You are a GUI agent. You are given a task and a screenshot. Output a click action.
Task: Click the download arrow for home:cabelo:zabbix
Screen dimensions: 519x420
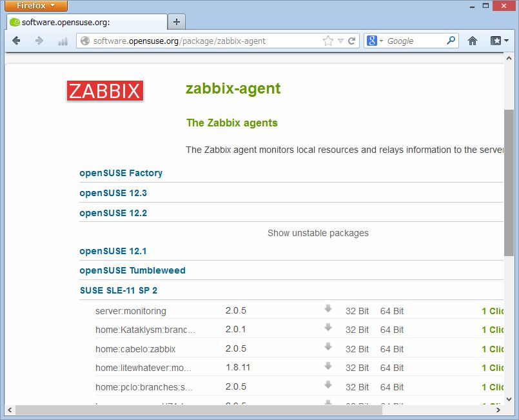tap(328, 346)
